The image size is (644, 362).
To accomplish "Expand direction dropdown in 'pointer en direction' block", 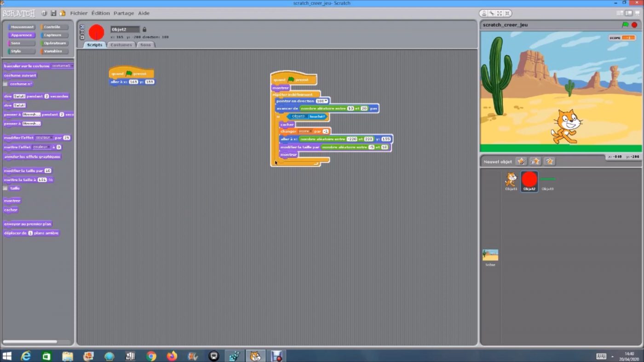I will click(x=322, y=101).
